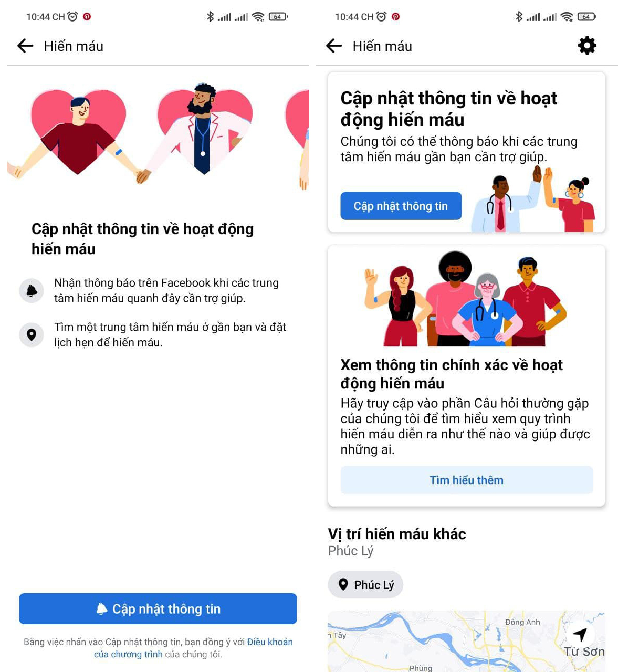
Task: Tap the battery indicator in left status bar
Action: (278, 17)
